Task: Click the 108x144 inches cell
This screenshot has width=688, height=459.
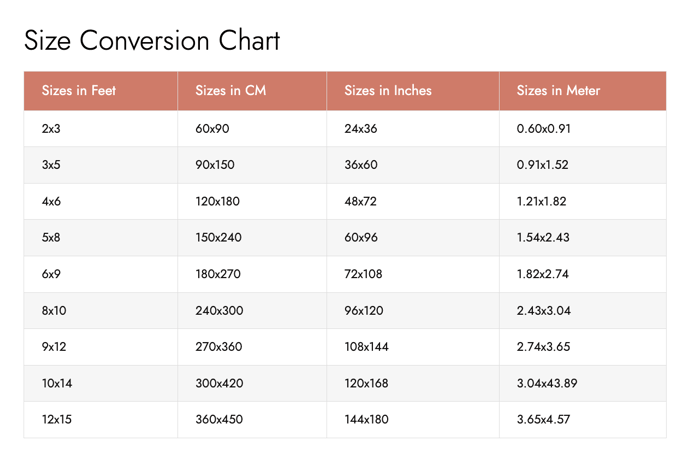Action: click(x=367, y=347)
